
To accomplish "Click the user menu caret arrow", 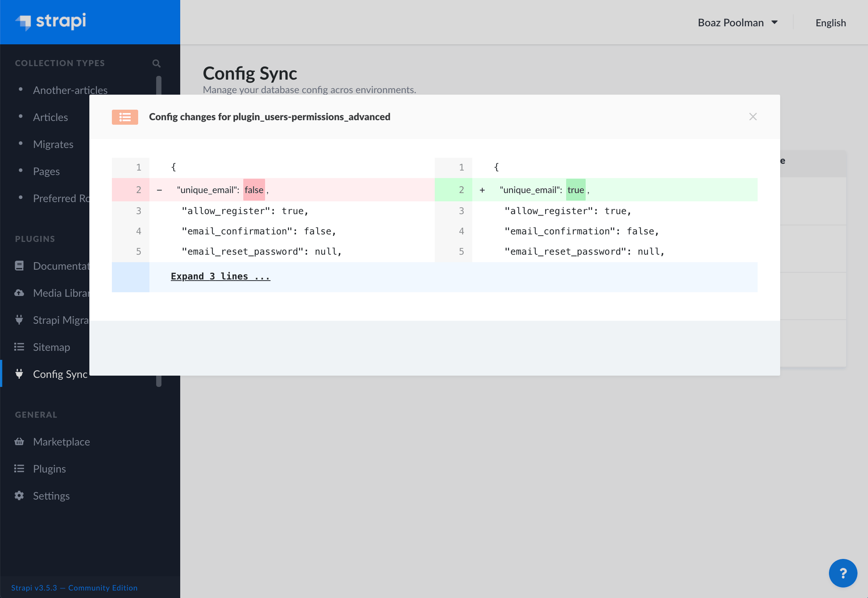I will coord(775,23).
